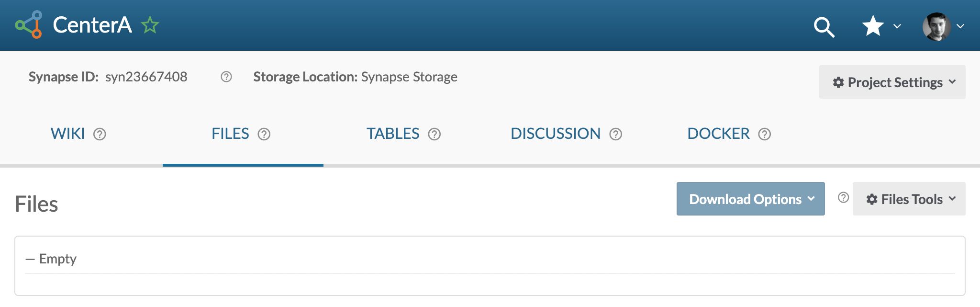Switch to the WIKI tab

pos(67,134)
